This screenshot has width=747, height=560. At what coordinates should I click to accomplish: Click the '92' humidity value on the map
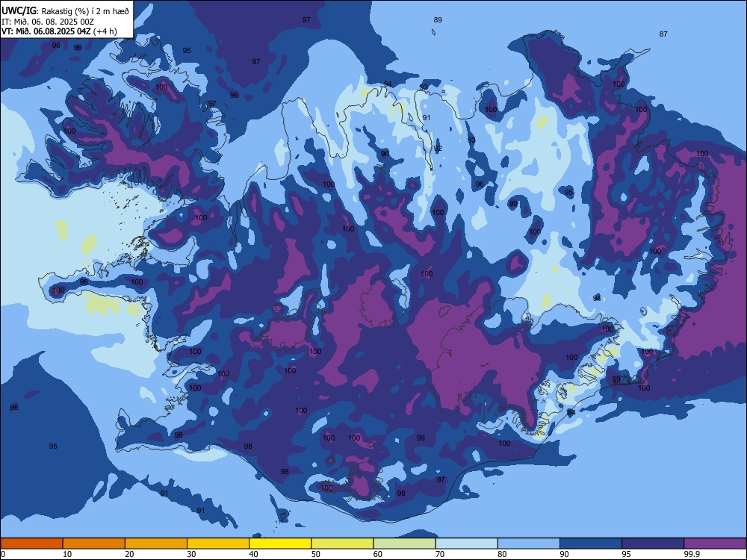438,148
